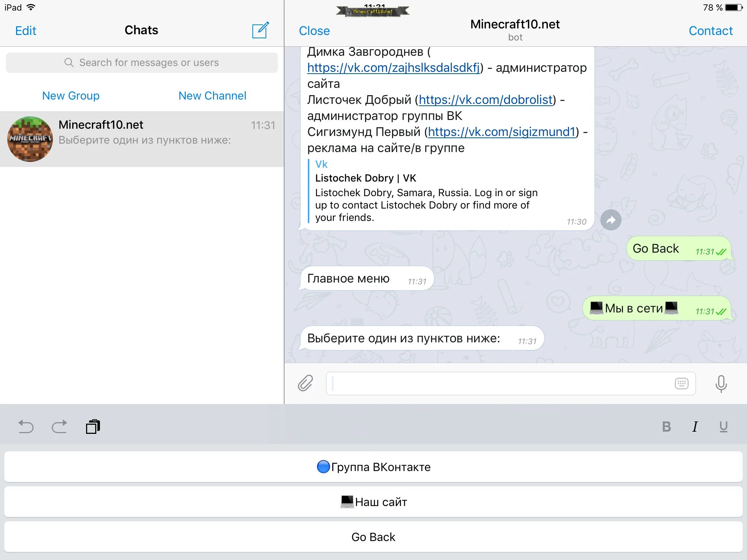Toggle the bot keyboard icon in input field

pos(681,384)
